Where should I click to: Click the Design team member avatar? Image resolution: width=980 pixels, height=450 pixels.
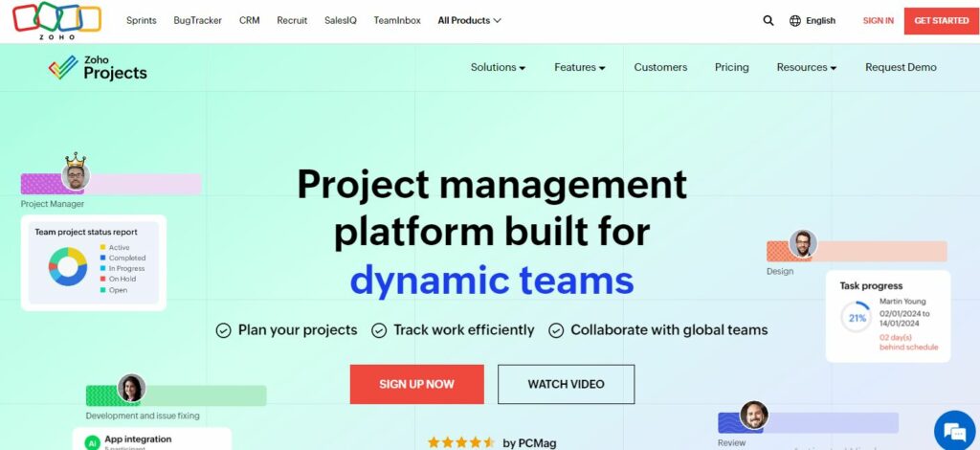click(x=803, y=244)
